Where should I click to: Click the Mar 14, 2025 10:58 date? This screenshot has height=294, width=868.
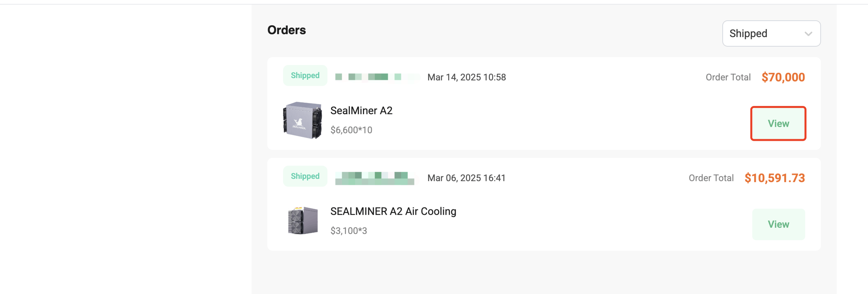click(x=466, y=77)
